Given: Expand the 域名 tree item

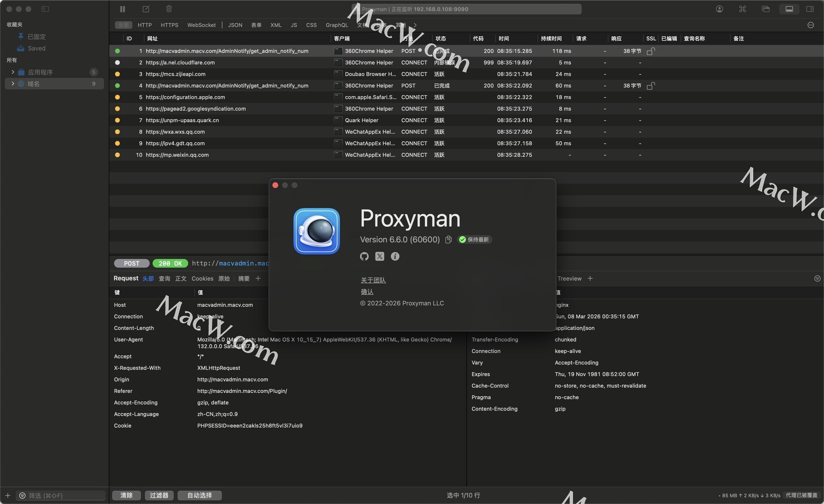Looking at the screenshot, I should click(x=13, y=84).
